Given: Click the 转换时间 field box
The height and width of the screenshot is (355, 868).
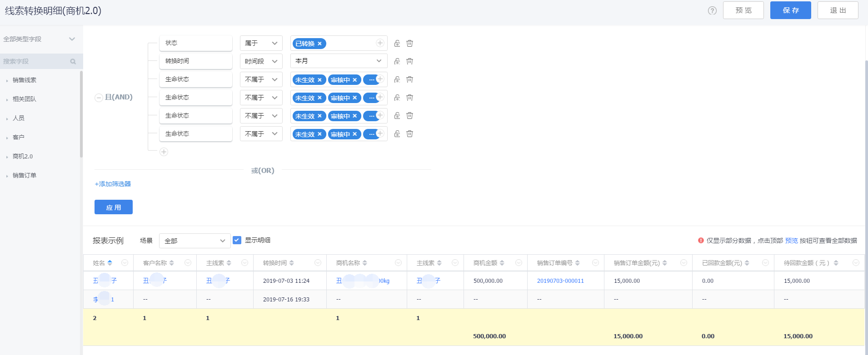Looking at the screenshot, I should 196,61.
